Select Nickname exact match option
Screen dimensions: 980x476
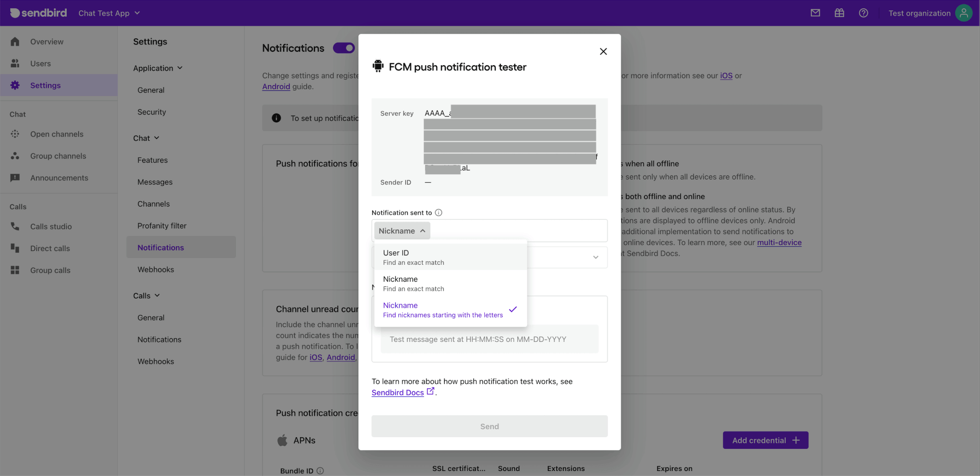451,283
